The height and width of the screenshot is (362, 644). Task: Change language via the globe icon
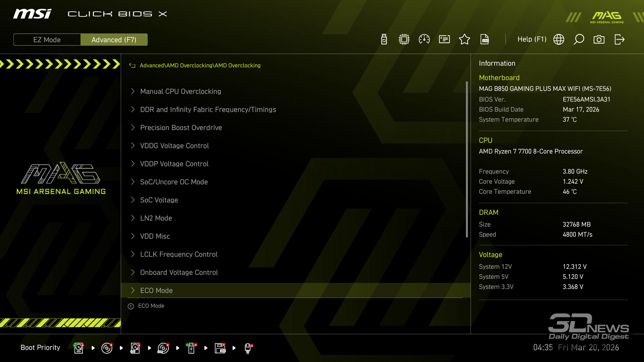click(x=559, y=40)
